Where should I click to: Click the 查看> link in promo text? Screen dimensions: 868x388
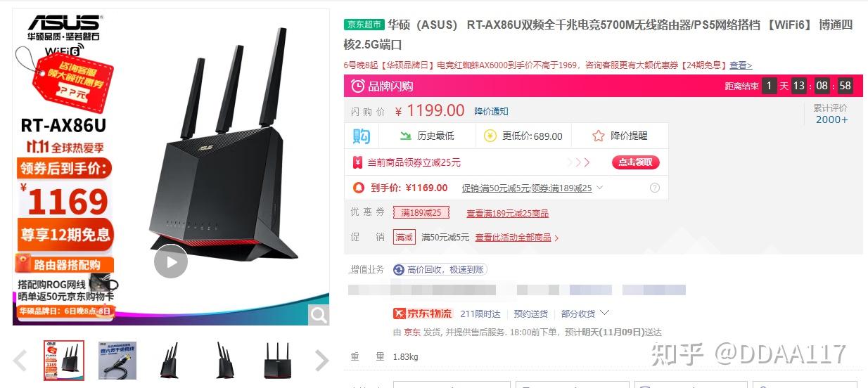(x=741, y=65)
